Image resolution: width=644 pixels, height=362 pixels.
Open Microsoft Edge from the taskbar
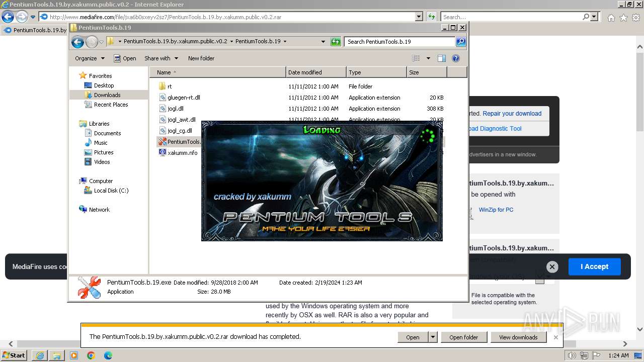[x=108, y=355]
